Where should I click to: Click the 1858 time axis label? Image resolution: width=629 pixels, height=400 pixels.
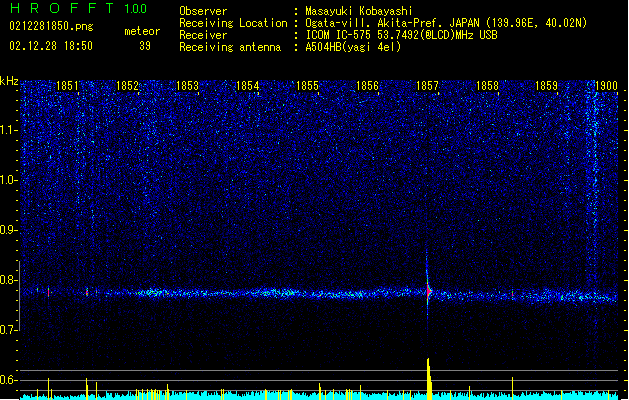[487, 85]
